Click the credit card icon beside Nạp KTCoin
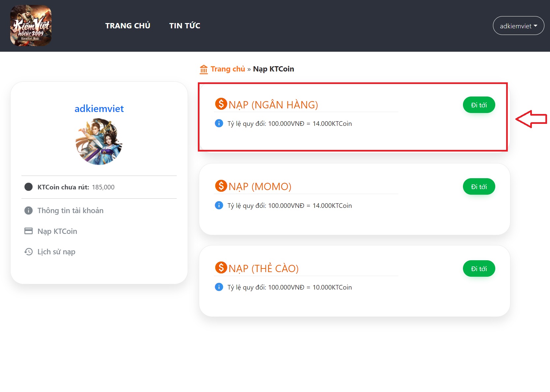The width and height of the screenshot is (550, 392). click(29, 231)
